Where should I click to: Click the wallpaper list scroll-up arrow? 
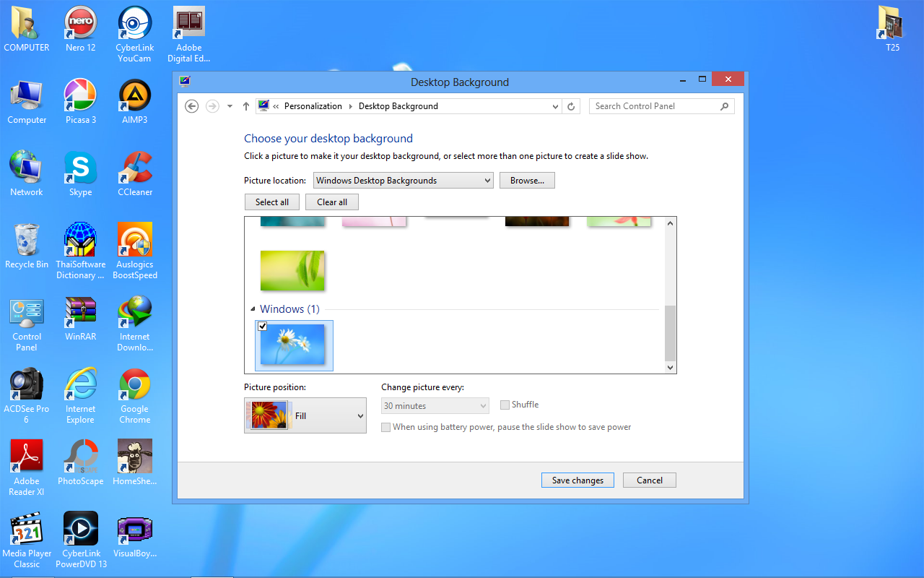click(x=670, y=223)
